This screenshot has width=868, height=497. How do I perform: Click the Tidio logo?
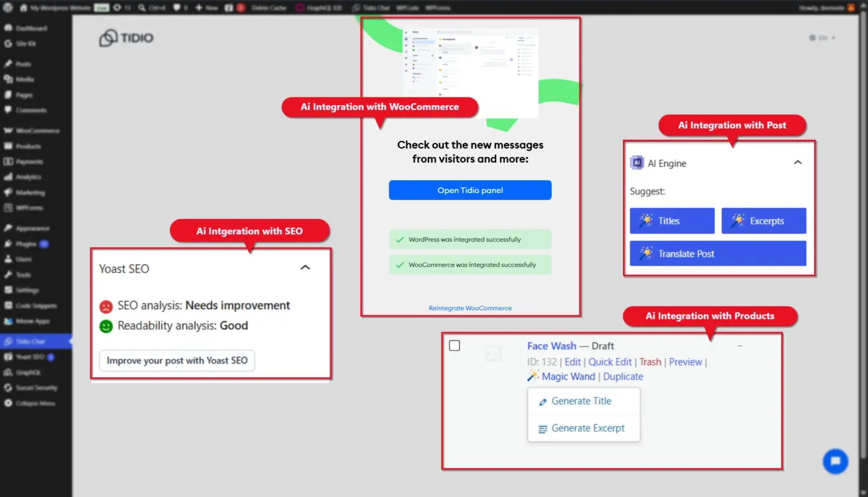click(126, 38)
